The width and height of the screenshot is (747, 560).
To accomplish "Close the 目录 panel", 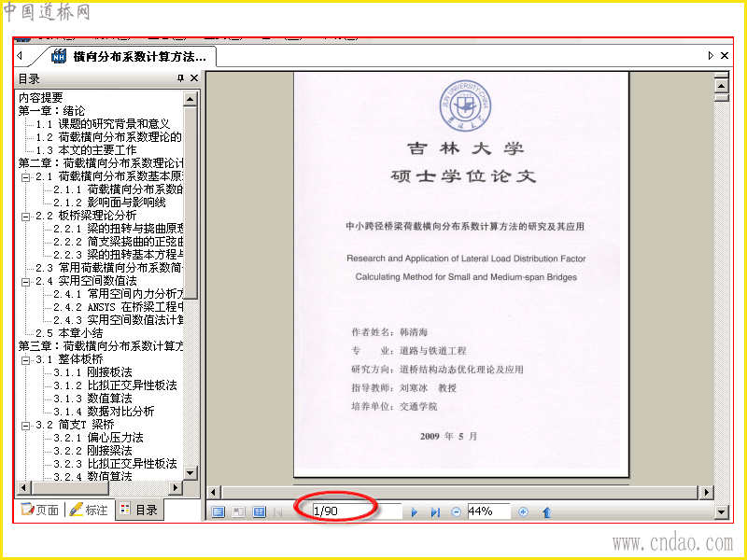I will (194, 78).
